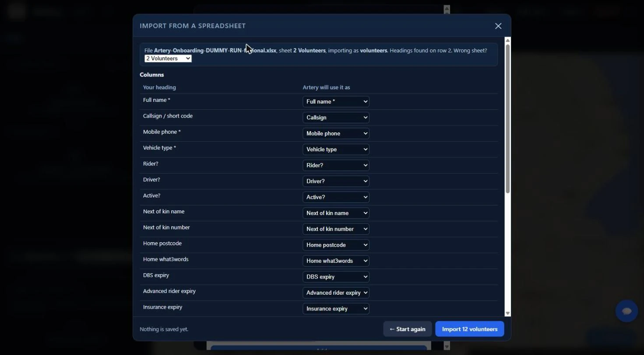This screenshot has height=355, width=644.
Task: Click the background page scrollbar up arrow
Action: point(447,8)
